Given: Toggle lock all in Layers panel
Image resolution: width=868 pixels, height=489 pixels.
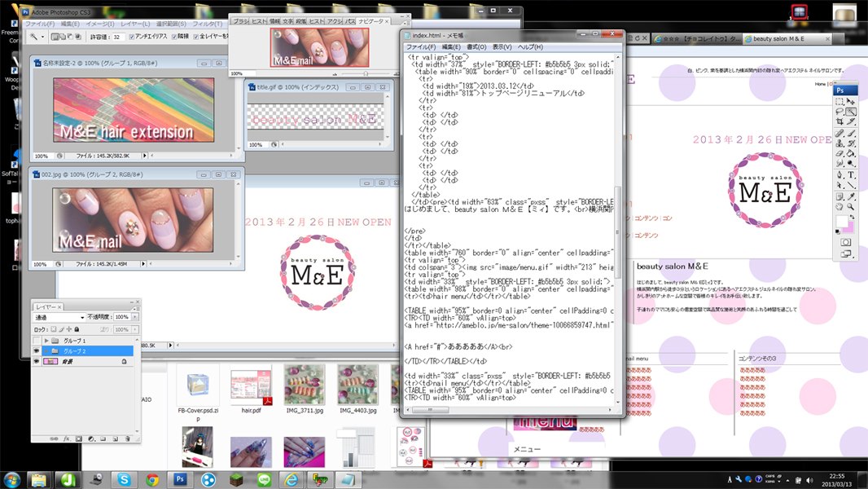Looking at the screenshot, I should (77, 329).
